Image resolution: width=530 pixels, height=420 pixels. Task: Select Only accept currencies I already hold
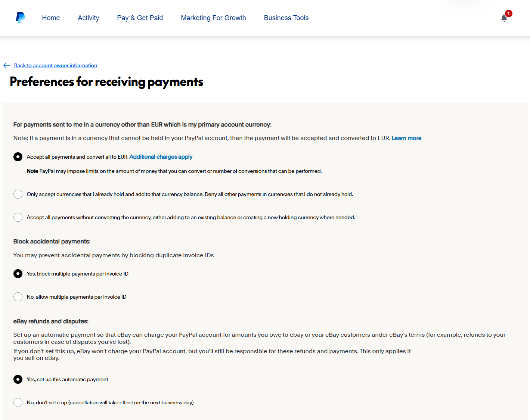coord(18,194)
